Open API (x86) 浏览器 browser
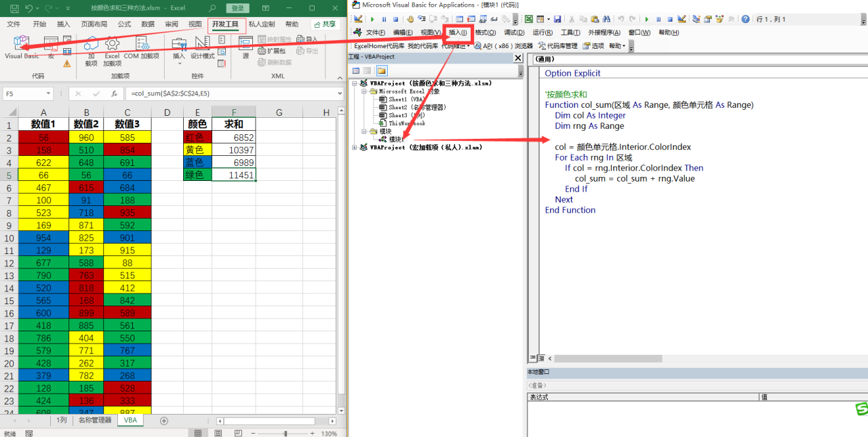868x437 pixels. [x=504, y=45]
